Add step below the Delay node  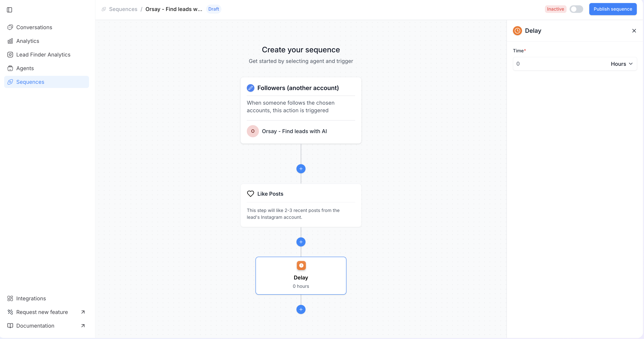pos(301,309)
